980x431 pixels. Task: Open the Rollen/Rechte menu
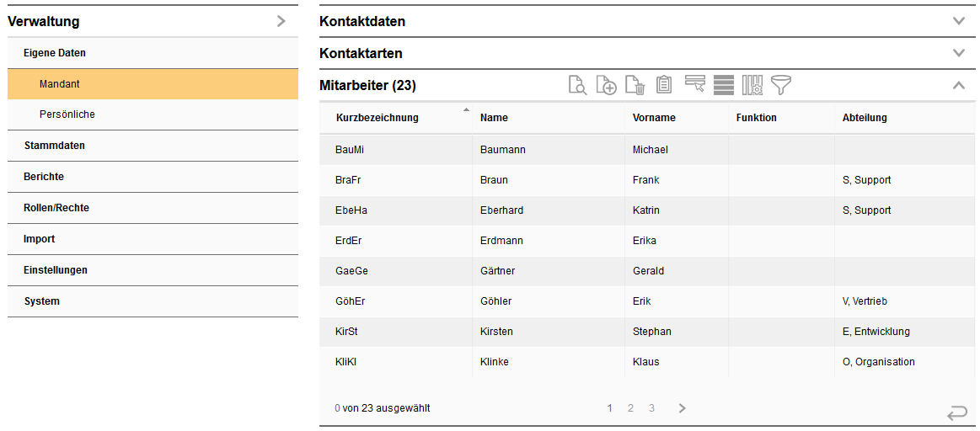(56, 208)
